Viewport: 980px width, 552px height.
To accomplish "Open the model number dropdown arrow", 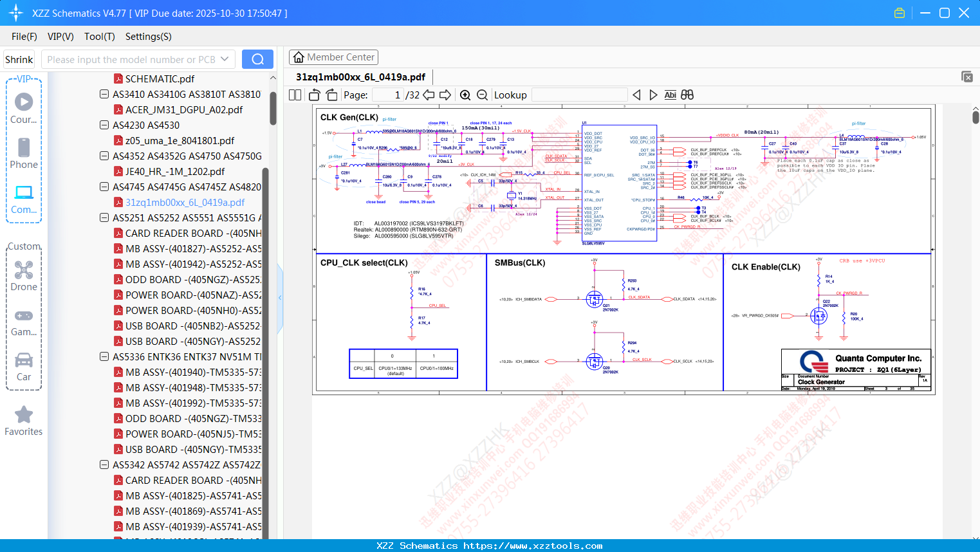I will tap(225, 59).
